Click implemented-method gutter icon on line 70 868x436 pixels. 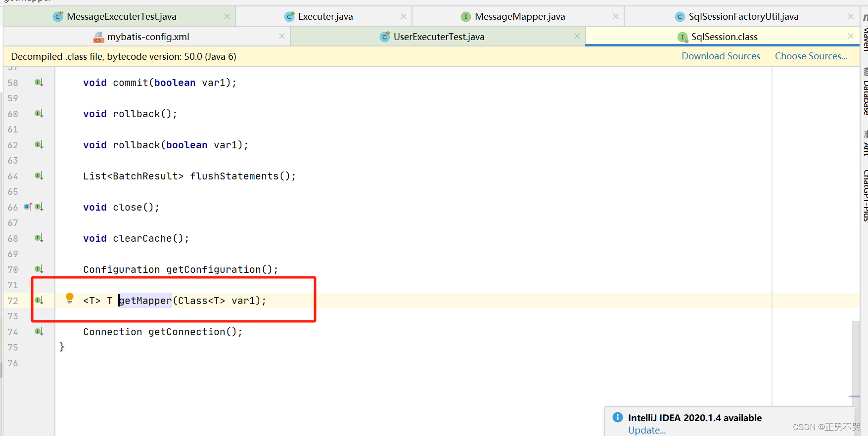click(x=39, y=269)
